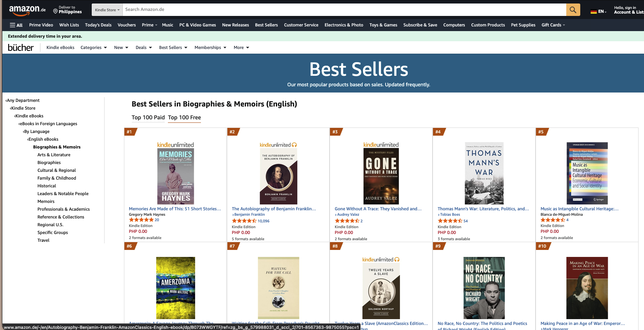Open Customer Service in navigation bar
Viewport: 644px width, 330px height.
coord(301,25)
